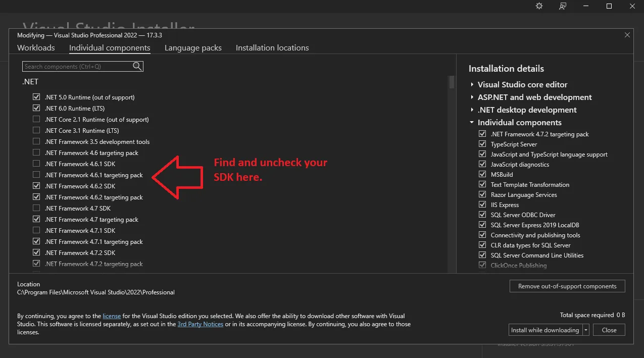Uncheck .NET Framework 4.6.2 SDK
The height and width of the screenshot is (358, 644).
[36, 186]
